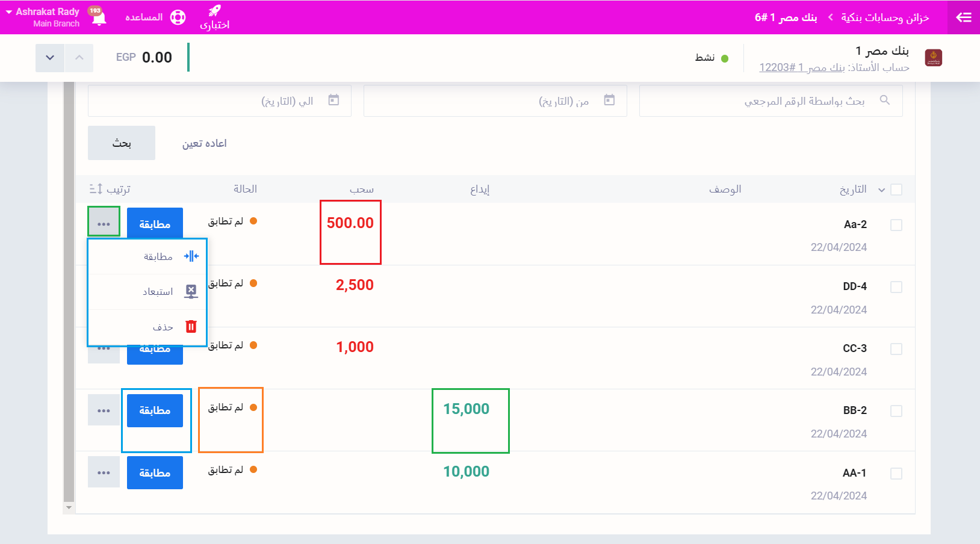Viewport: 980px width, 544px height.
Task: Select the AA-1 row checkbox
Action: (896, 474)
